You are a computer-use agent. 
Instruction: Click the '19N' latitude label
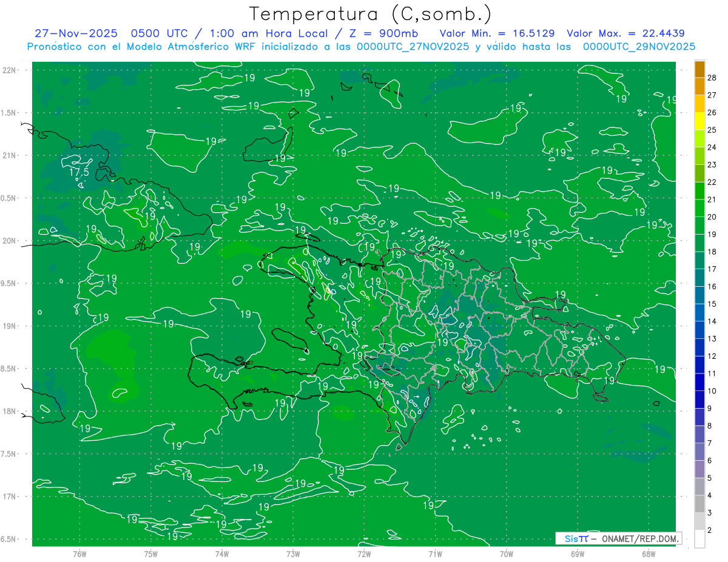8,326
